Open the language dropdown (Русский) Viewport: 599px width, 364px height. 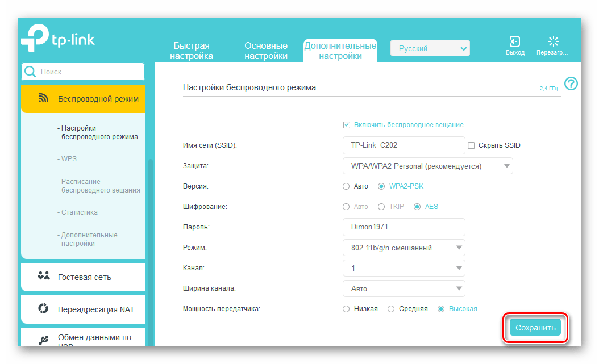pos(430,49)
